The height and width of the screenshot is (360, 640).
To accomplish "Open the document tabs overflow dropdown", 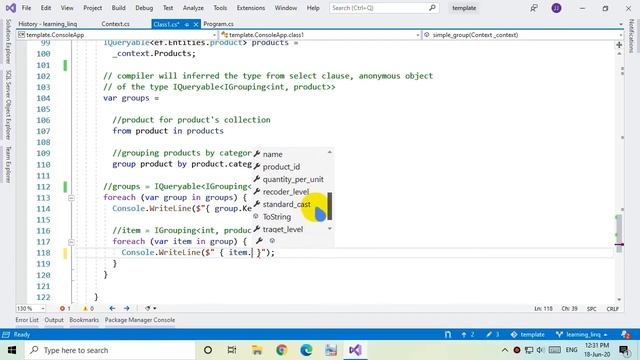I will tap(620, 24).
